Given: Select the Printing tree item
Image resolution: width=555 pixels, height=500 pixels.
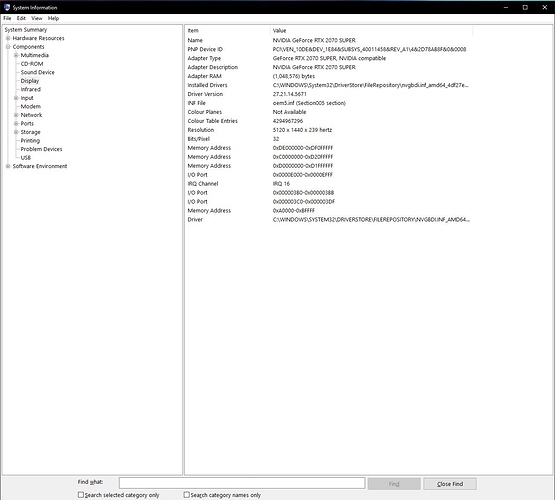Looking at the screenshot, I should 30,140.
